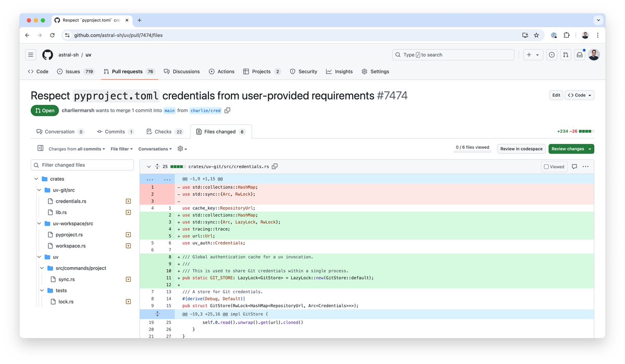This screenshot has width=625, height=364.
Task: Open the pull requests shortcut icon in header
Action: (x=566, y=55)
